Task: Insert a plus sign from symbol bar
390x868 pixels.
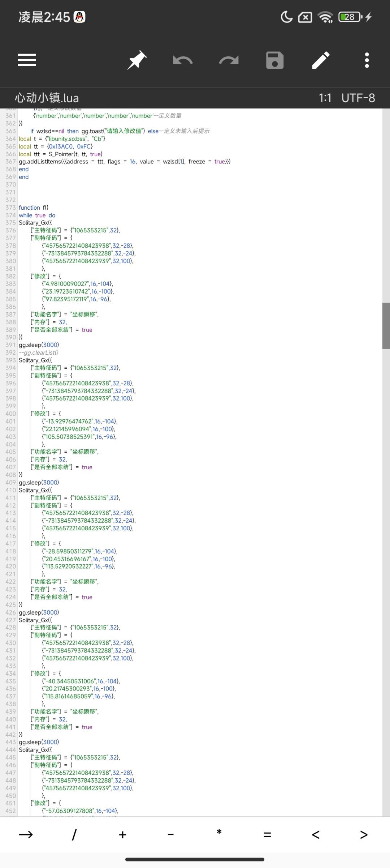Action: [122, 834]
